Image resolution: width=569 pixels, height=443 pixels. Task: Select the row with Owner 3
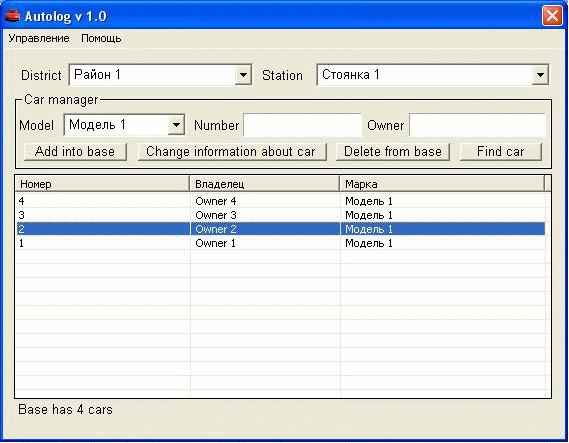pos(281,215)
